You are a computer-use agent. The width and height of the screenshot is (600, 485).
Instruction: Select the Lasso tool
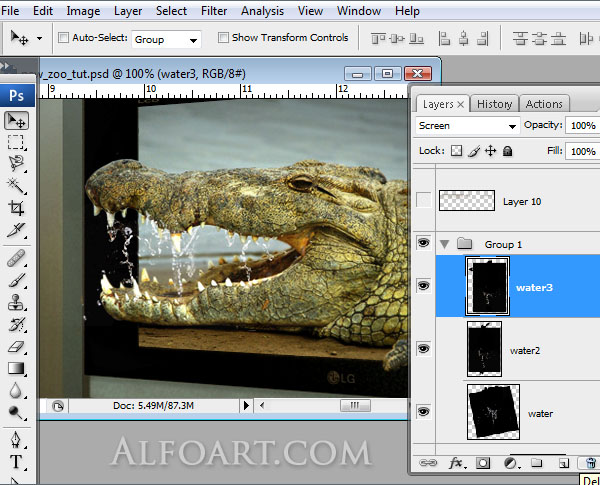coord(16,163)
